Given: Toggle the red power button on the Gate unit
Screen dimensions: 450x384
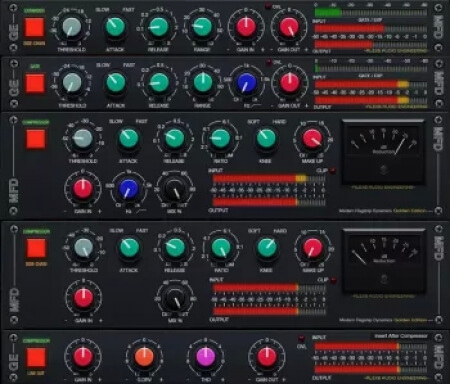Looking at the screenshot, I should pos(35,83).
